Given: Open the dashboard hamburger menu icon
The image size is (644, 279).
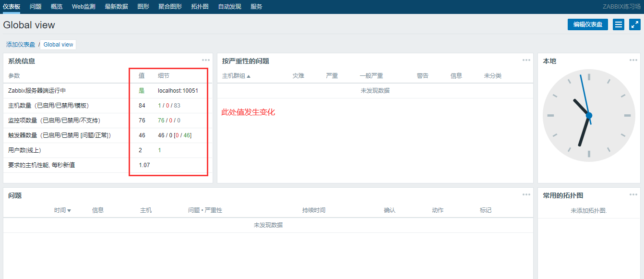Looking at the screenshot, I should pyautogui.click(x=619, y=24).
